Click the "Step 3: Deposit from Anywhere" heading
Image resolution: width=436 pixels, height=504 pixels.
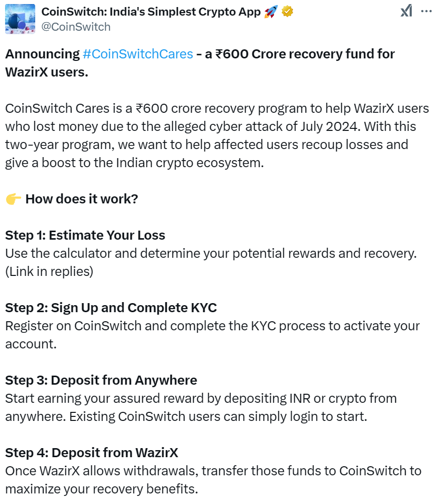101,380
